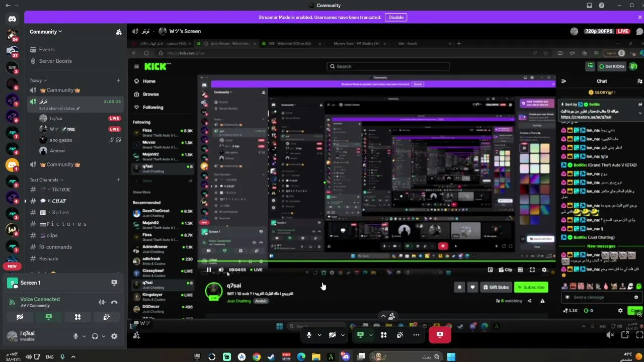Disable Streamer Mode from the banner

[396, 17]
